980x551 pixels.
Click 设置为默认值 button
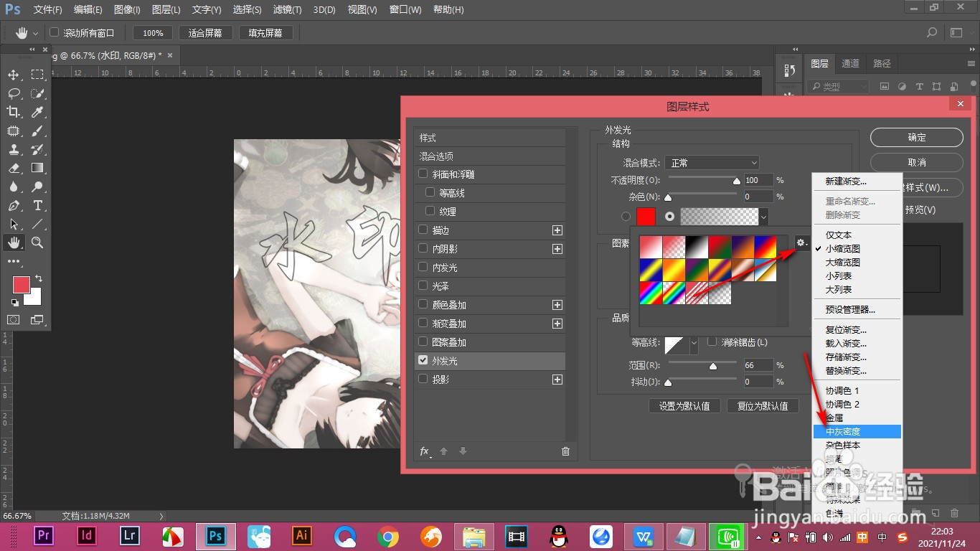pos(684,405)
